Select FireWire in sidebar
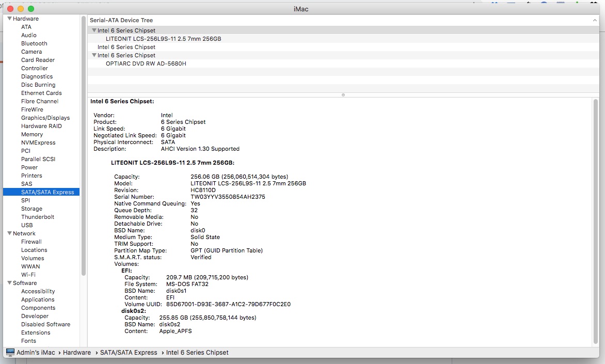 coord(32,109)
